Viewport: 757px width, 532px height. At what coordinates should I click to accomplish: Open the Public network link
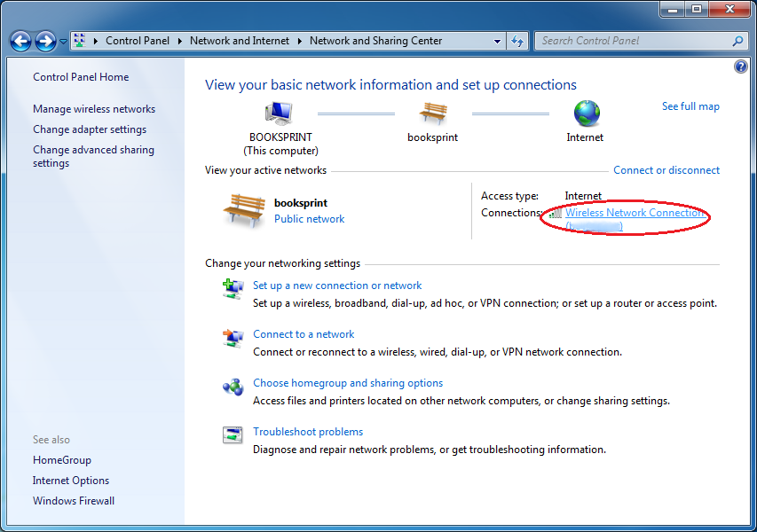(309, 219)
